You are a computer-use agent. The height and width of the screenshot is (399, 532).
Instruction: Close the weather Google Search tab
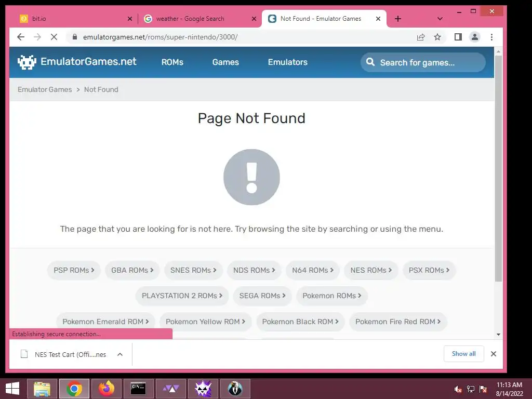(x=254, y=19)
